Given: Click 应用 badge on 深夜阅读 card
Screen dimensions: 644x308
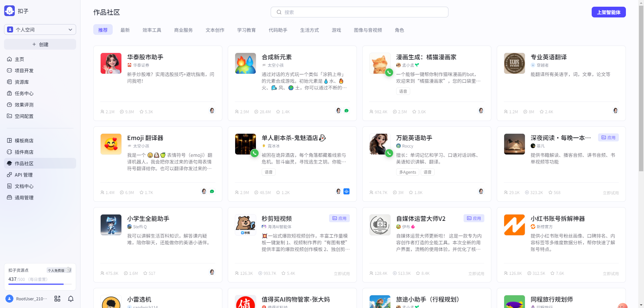Looking at the screenshot, I should point(608,137).
